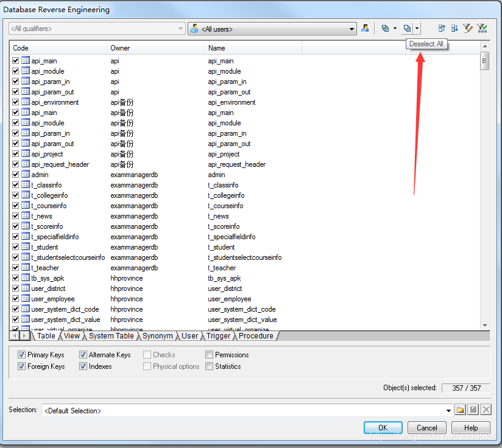The image size is (502, 448).
Task: Click table icon of api_environment row
Action: coord(26,102)
